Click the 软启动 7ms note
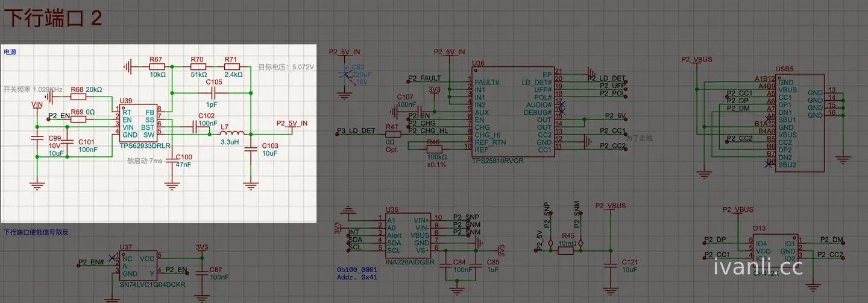 point(145,161)
